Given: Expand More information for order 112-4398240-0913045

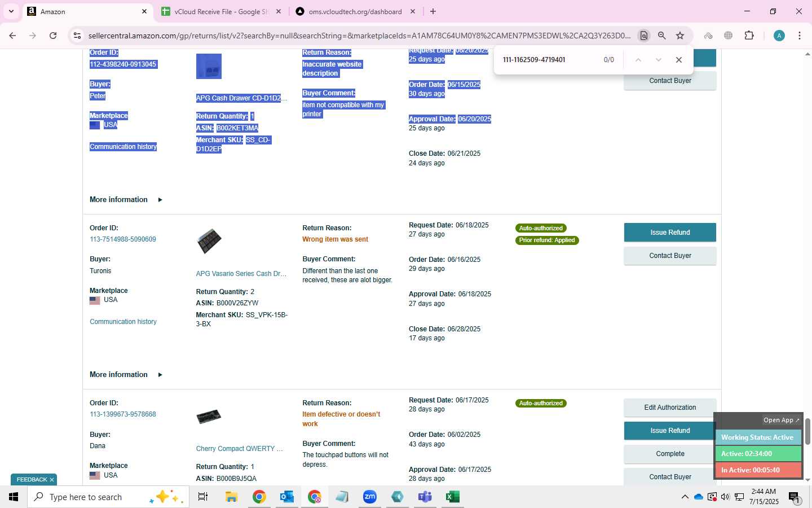Looking at the screenshot, I should (x=126, y=200).
